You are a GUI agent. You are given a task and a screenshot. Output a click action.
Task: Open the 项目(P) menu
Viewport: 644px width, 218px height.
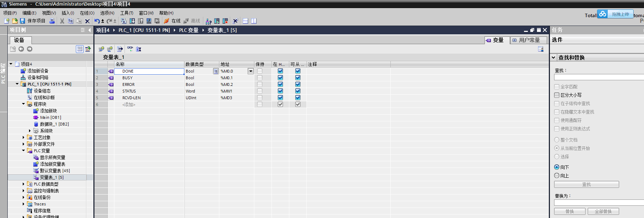point(10,13)
